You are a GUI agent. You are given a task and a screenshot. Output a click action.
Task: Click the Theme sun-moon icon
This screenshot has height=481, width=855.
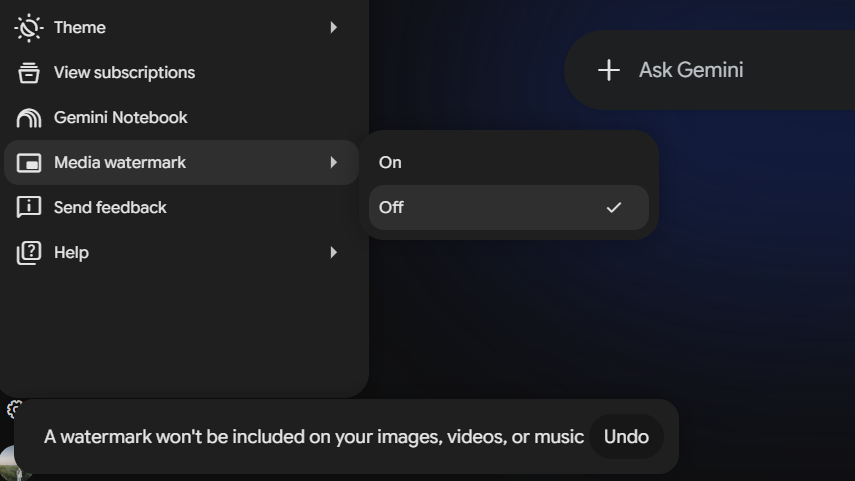pos(28,27)
